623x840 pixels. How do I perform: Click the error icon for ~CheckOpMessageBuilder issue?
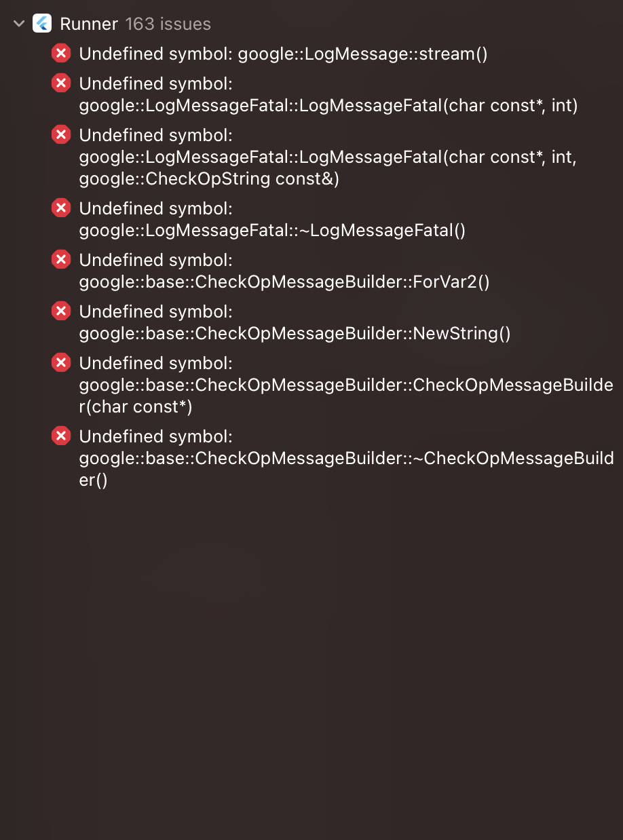[x=61, y=436]
